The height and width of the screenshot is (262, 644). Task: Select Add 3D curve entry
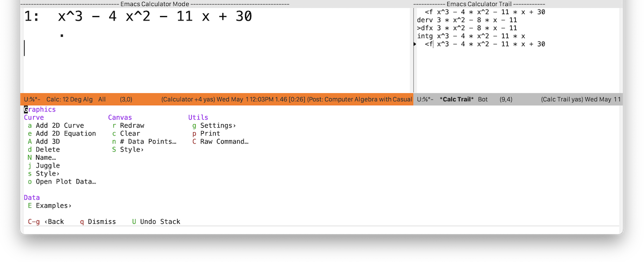pos(44,141)
